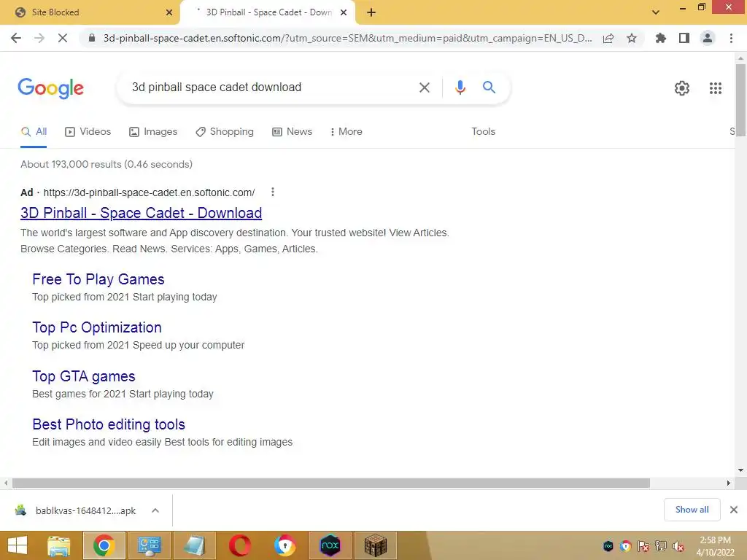
Task: Switch to Shopping results
Action: [x=225, y=132]
